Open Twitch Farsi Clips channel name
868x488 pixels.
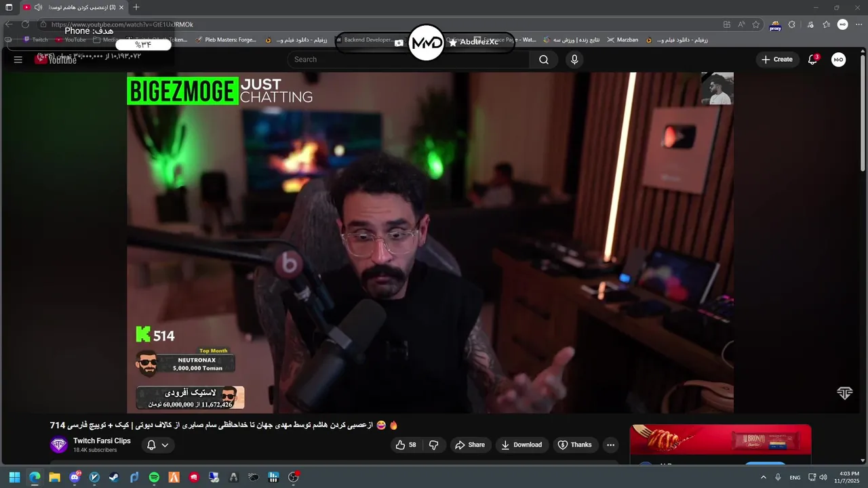click(102, 441)
